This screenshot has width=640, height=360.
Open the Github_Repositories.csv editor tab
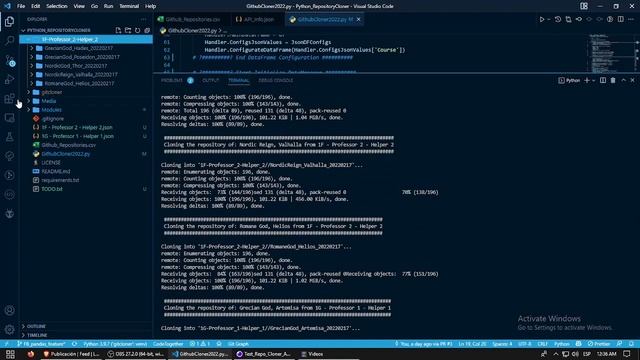(192, 19)
